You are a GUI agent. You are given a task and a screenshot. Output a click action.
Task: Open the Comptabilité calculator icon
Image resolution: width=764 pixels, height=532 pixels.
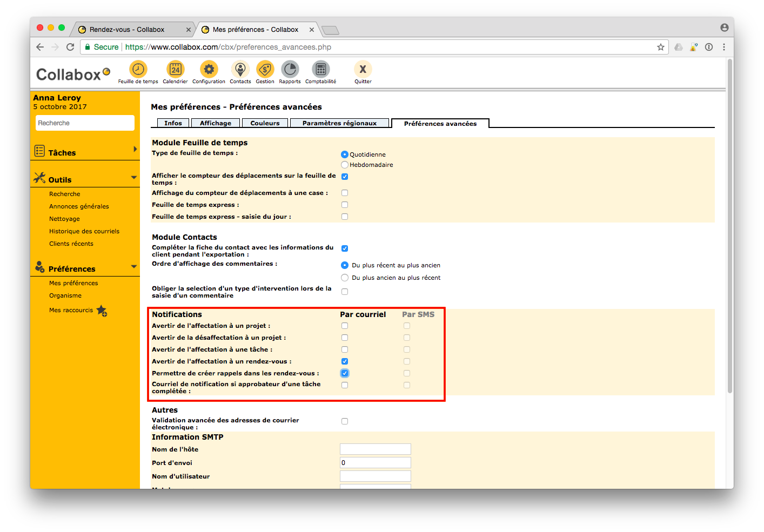(x=320, y=70)
